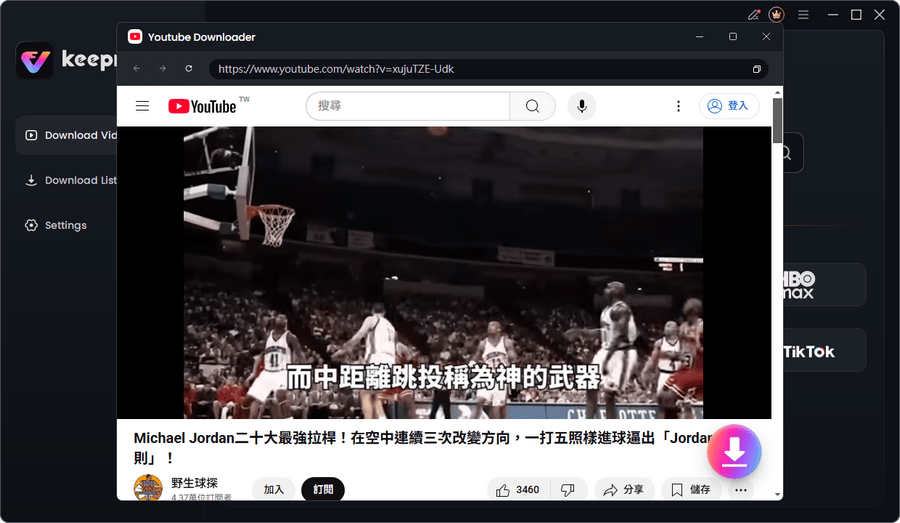The height and width of the screenshot is (523, 900).
Task: Close the Youtube Downloader window
Action: tap(766, 37)
